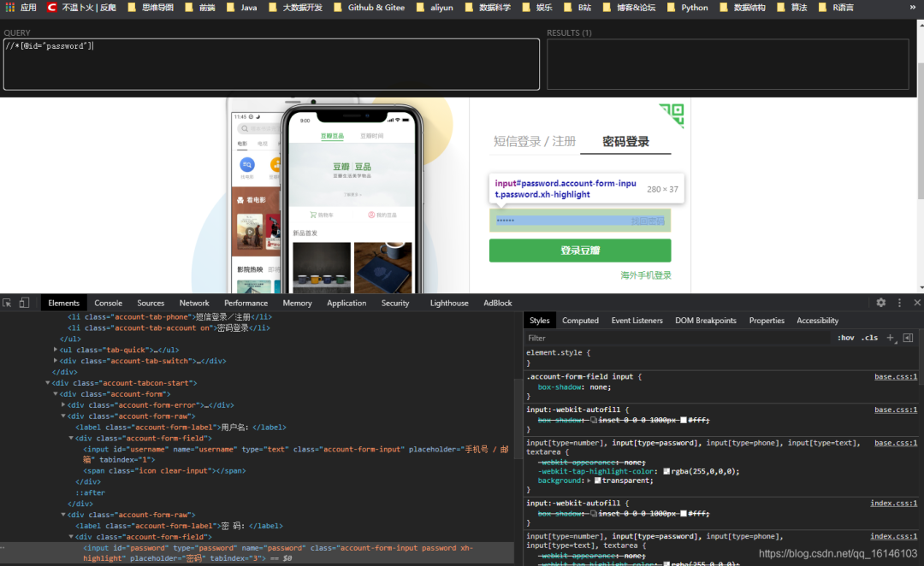The width and height of the screenshot is (924, 566).
Task: Activate the inspect element picker
Action: point(7,303)
